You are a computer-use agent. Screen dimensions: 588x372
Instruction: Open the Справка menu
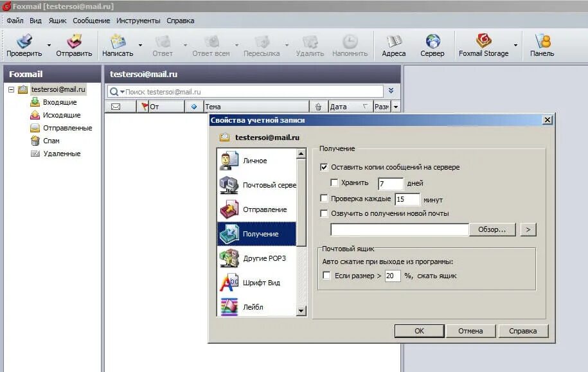[181, 21]
